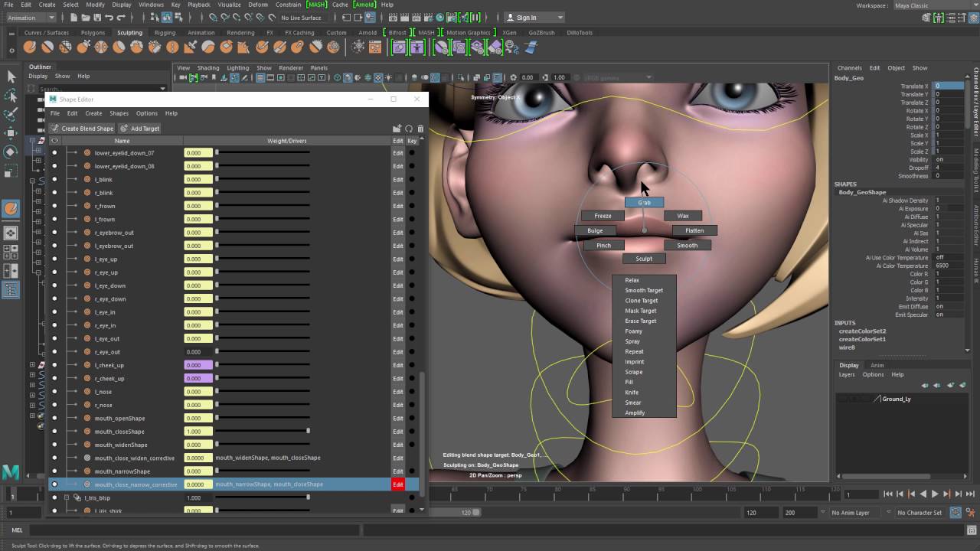Click the red Edit button for mouth_close_narrow_corrective
Image resolution: width=980 pixels, height=551 pixels.
pyautogui.click(x=398, y=484)
